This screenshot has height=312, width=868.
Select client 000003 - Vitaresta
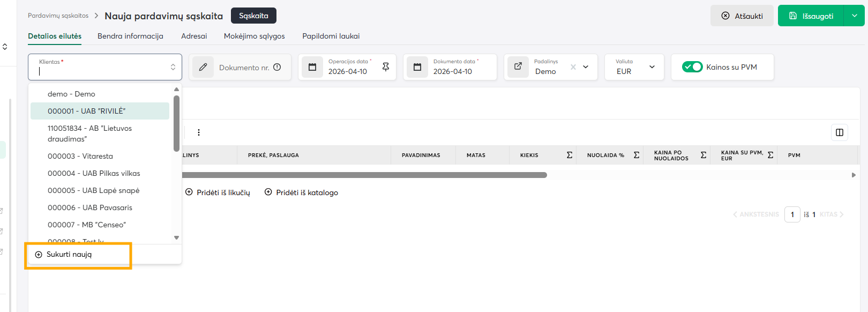(80, 156)
